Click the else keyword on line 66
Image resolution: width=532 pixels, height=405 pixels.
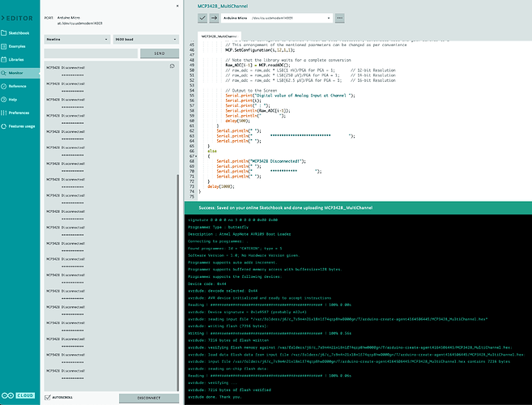point(212,151)
